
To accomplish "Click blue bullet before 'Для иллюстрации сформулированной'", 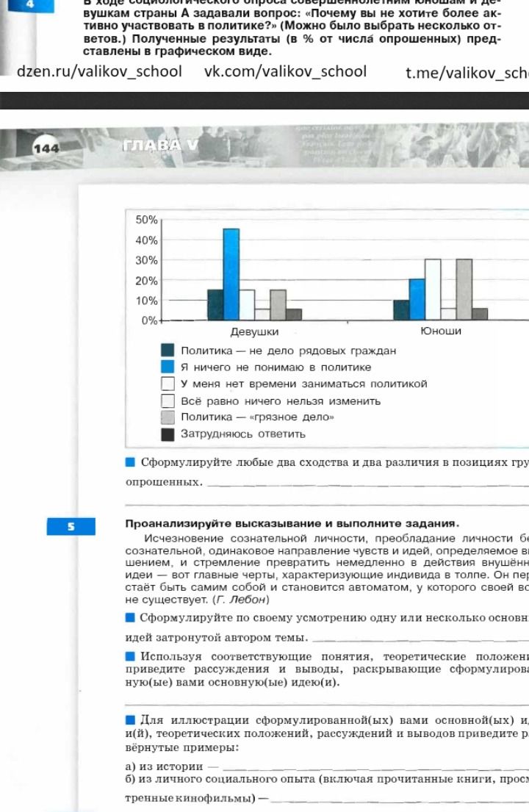I will pos(131,720).
